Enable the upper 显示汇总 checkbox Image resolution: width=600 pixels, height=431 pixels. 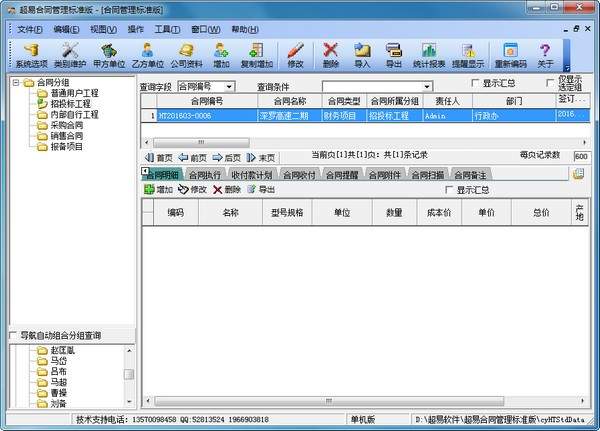pyautogui.click(x=474, y=84)
